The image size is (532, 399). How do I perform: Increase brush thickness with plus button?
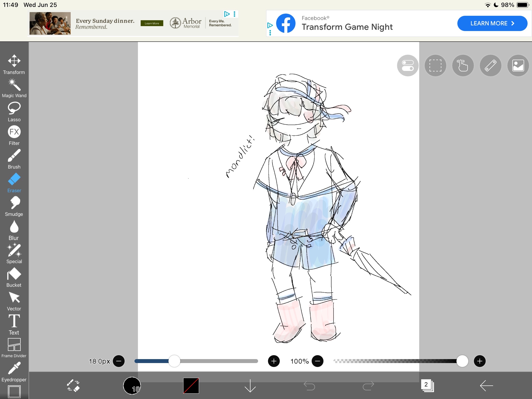click(x=274, y=361)
